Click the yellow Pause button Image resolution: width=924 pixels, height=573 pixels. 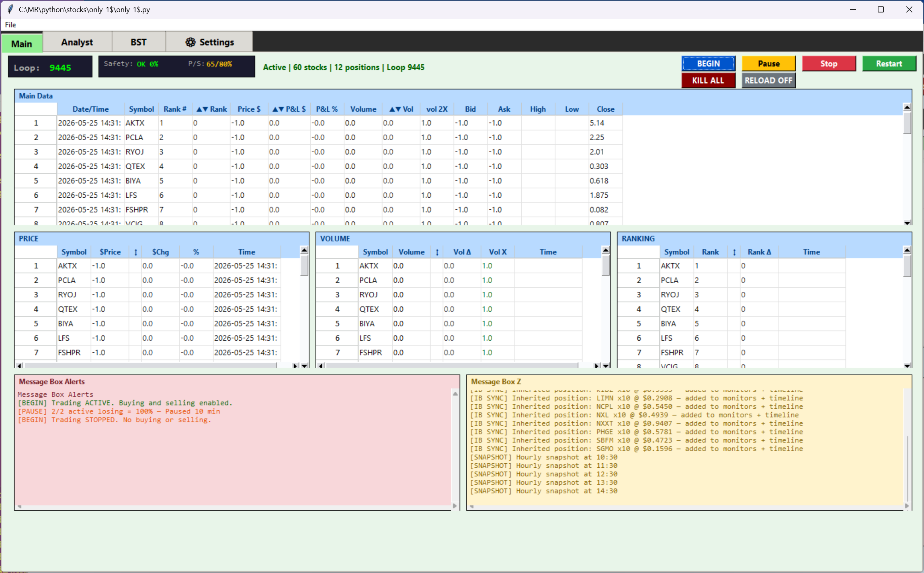(x=768, y=63)
